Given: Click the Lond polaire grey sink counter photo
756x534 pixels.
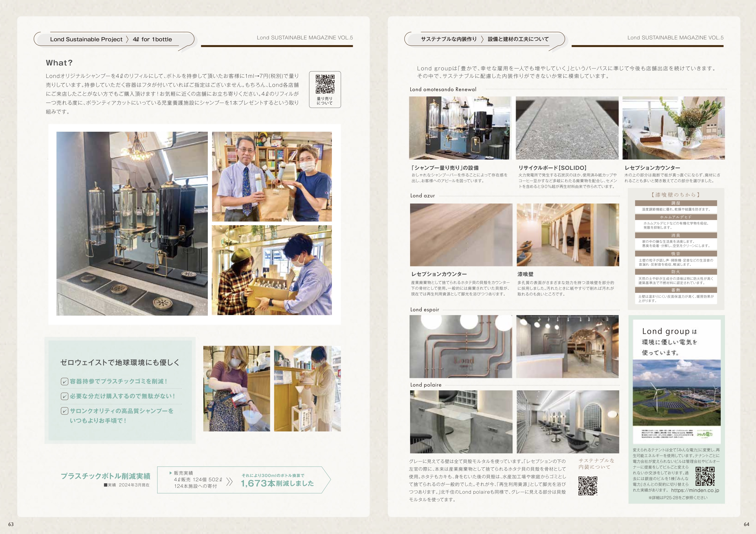Looking at the screenshot, I should pyautogui.click(x=461, y=422).
